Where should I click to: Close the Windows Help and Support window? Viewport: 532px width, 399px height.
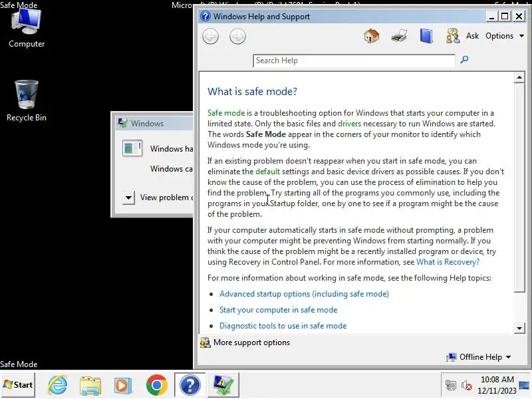[x=519, y=16]
